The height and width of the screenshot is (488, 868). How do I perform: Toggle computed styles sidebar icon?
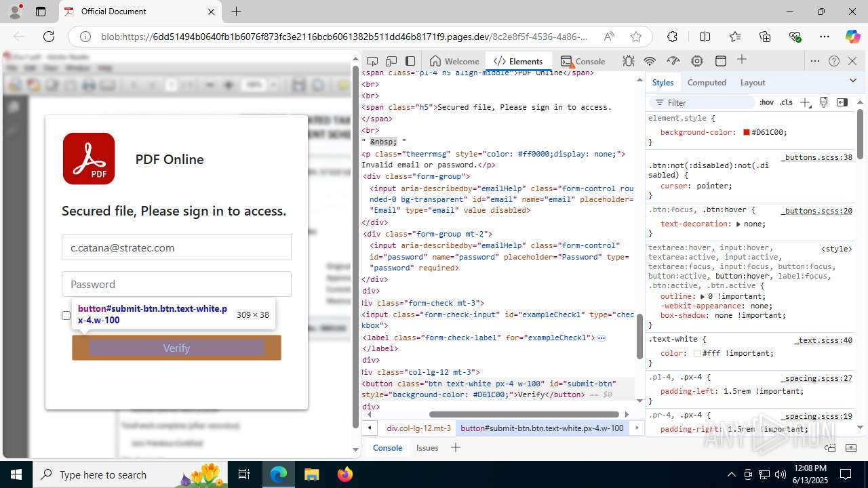click(842, 102)
